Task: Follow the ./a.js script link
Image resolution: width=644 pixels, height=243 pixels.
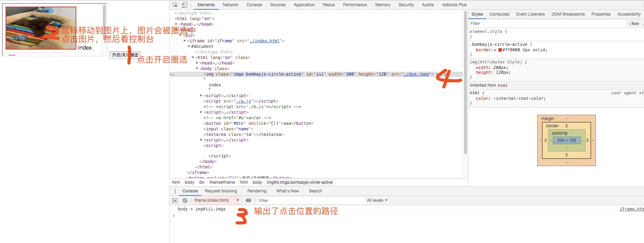Action: pyautogui.click(x=243, y=101)
